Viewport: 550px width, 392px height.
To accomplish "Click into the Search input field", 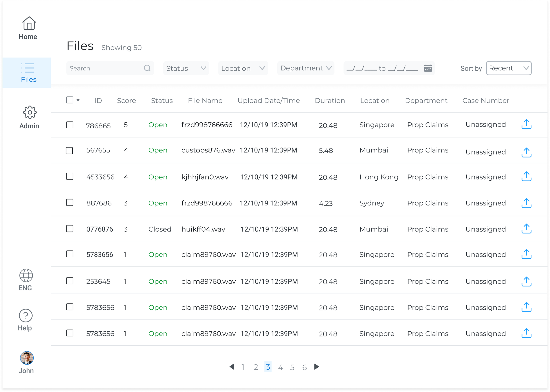I will pyautogui.click(x=105, y=68).
